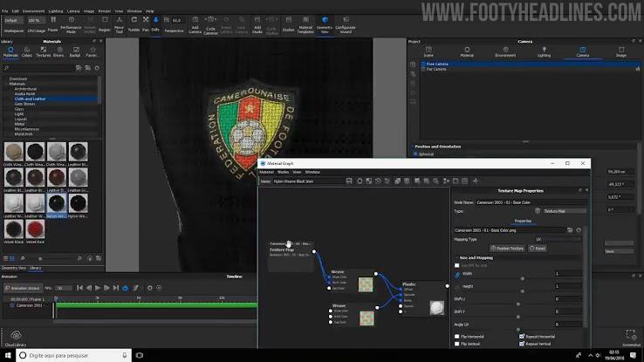Adjust library thumbnail size slider
Viewport: 644px width, 362px height.
coord(40,258)
